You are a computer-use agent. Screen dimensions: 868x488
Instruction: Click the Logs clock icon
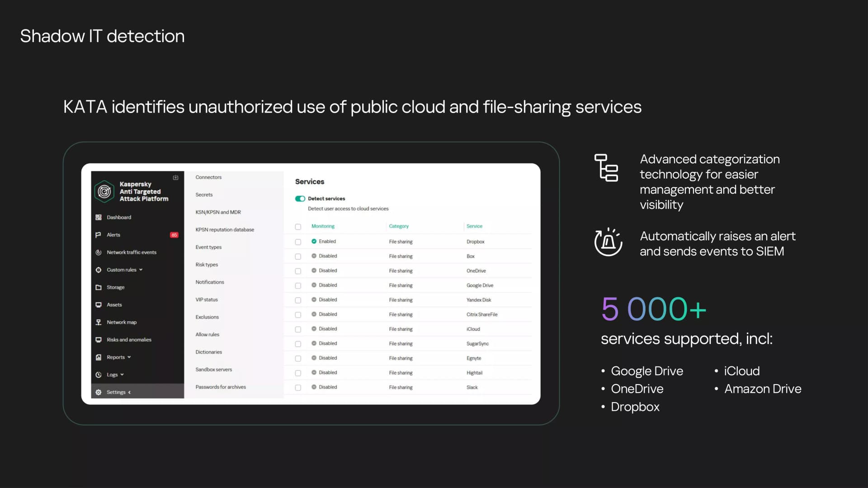(99, 375)
